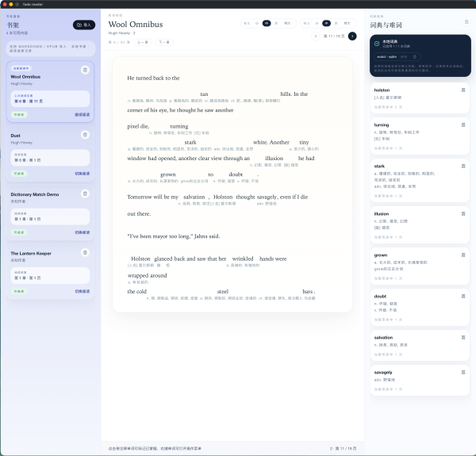Go to next page with right arrow
The image size is (476, 456).
(x=352, y=36)
